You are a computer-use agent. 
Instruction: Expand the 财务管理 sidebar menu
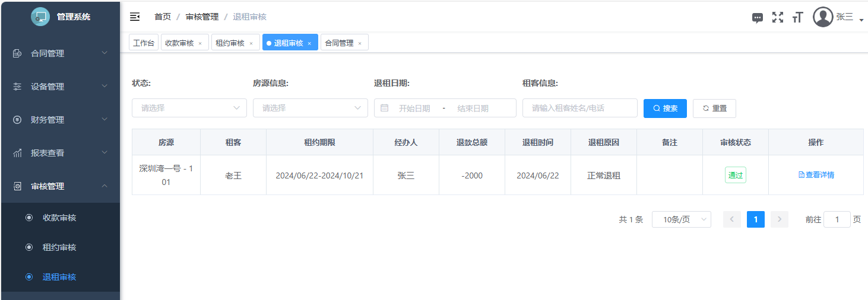click(60, 120)
